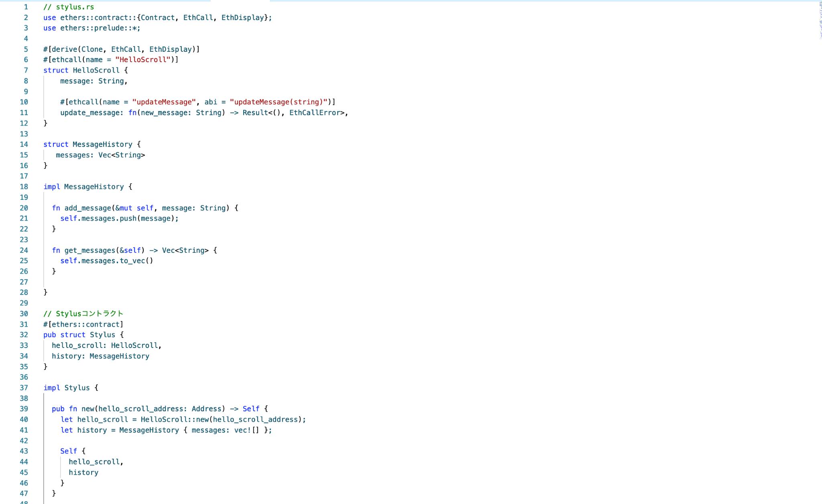Click 'pub struct Stylus {' on line 32
Screen dimensions: 822x504
[83, 335]
